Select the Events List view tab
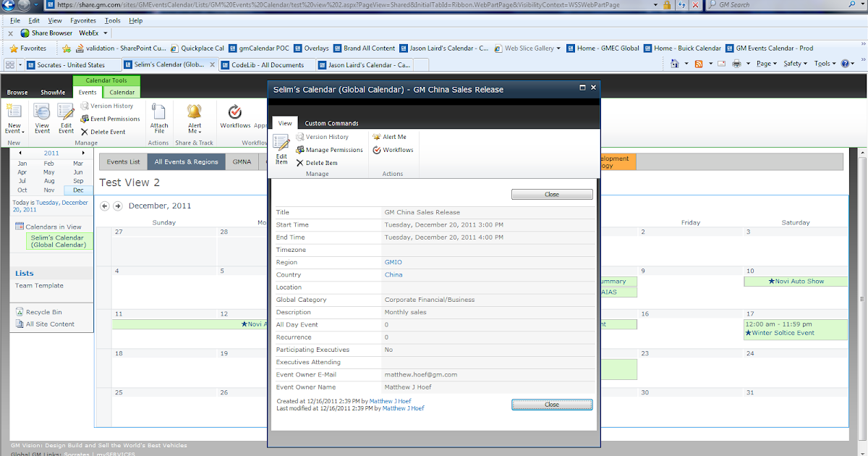This screenshot has width=868, height=456. (x=124, y=162)
